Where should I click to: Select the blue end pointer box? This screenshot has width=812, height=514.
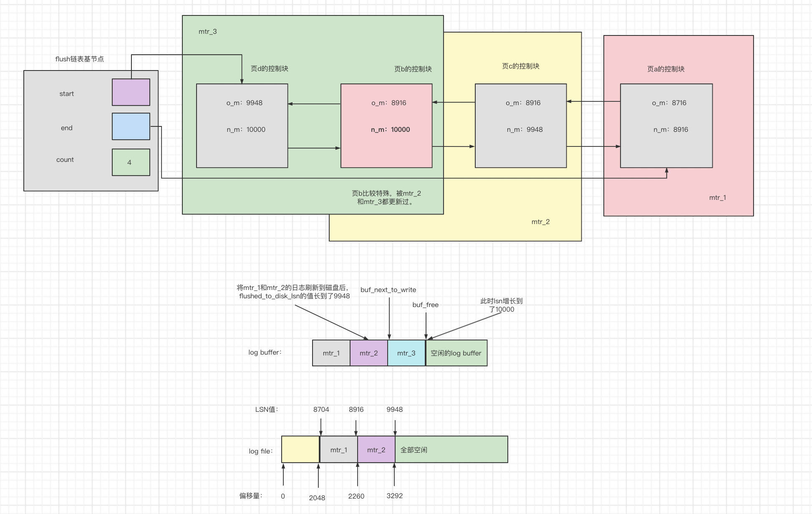pyautogui.click(x=131, y=126)
